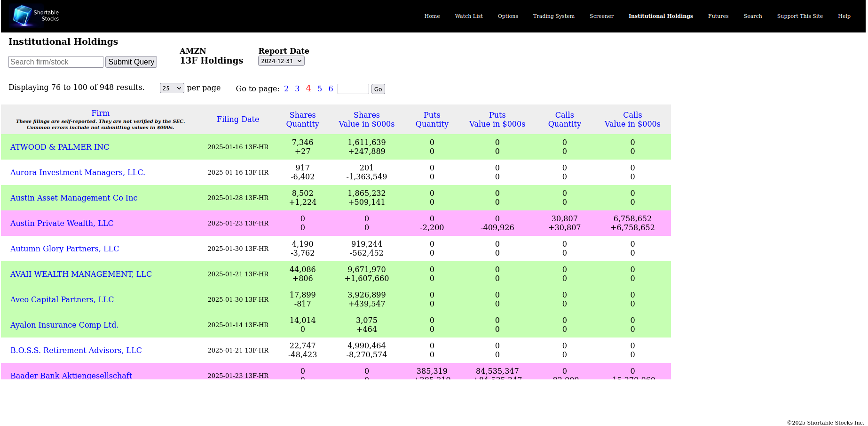Go to the Options menu item
The height and width of the screenshot is (426, 868).
(x=508, y=16)
